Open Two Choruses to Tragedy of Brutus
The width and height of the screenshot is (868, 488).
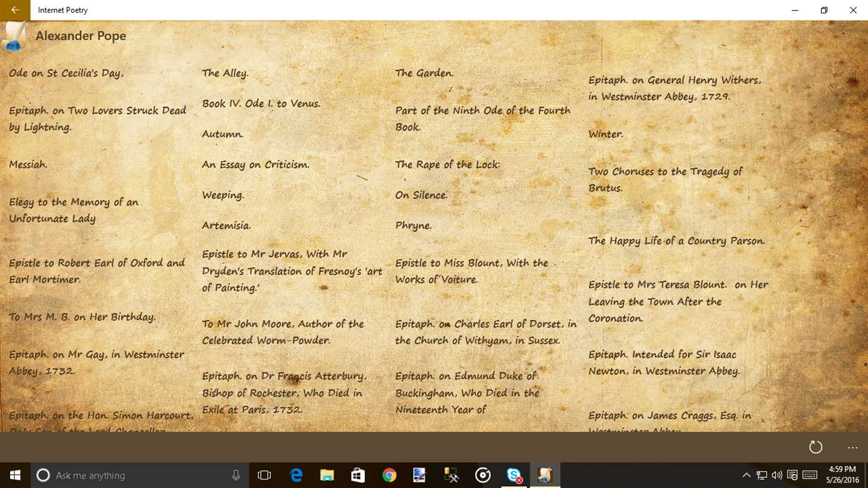coord(665,180)
